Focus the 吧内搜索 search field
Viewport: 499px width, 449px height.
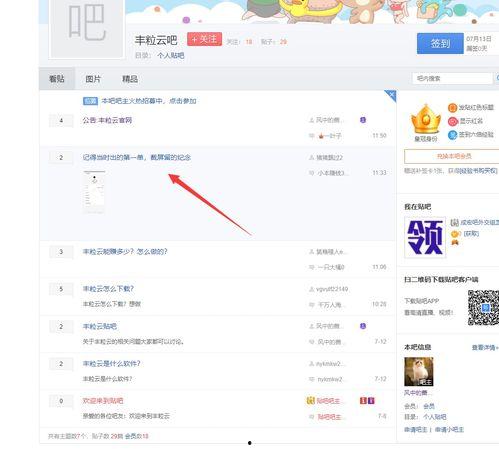coord(452,78)
